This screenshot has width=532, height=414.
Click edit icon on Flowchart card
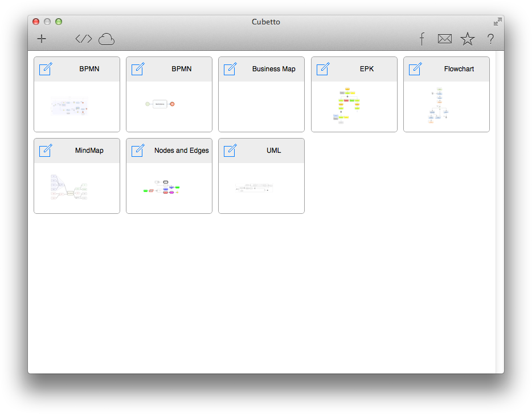click(415, 69)
